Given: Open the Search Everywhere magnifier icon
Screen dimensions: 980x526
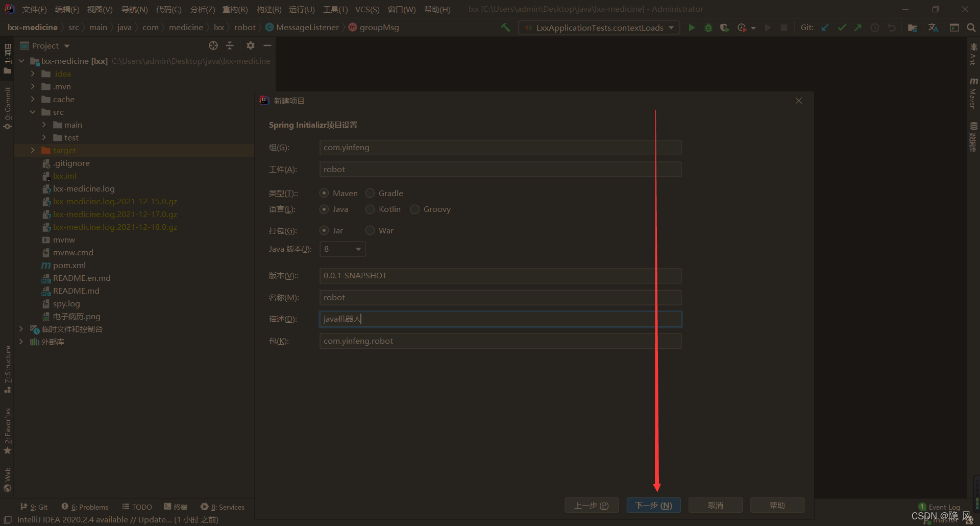Looking at the screenshot, I should 971,28.
